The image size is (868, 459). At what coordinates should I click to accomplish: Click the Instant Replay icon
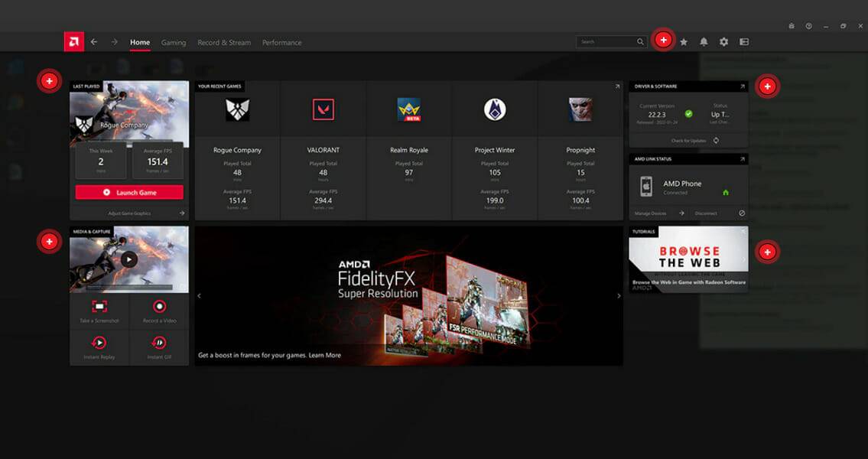coord(99,343)
